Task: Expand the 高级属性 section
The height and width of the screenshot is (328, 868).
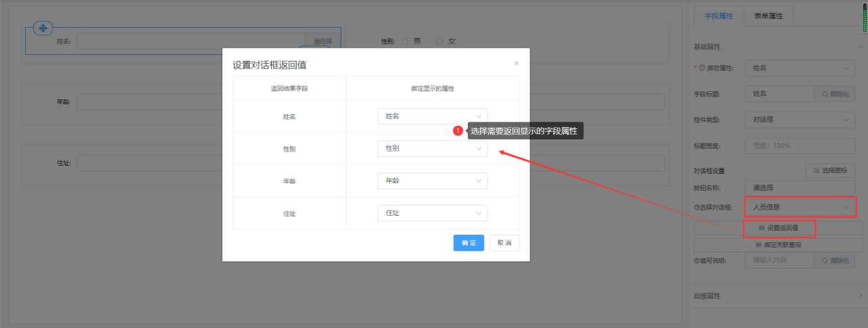Action: (861, 296)
